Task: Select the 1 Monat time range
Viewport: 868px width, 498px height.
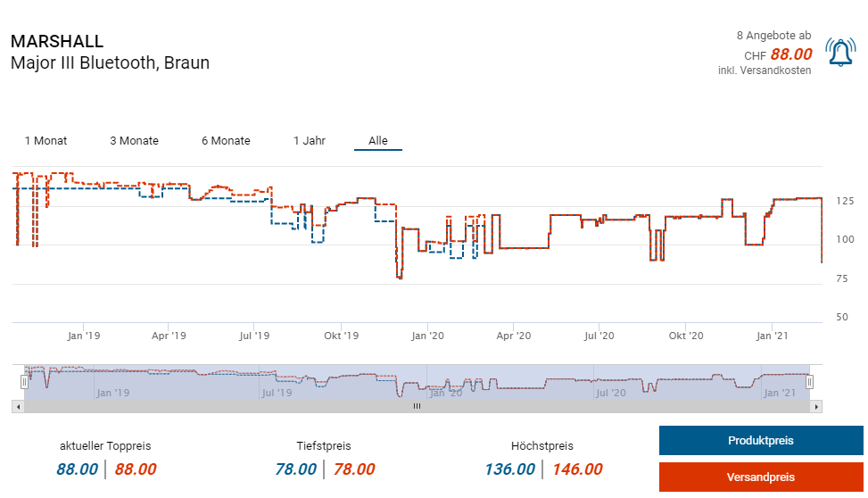Action: (x=45, y=141)
